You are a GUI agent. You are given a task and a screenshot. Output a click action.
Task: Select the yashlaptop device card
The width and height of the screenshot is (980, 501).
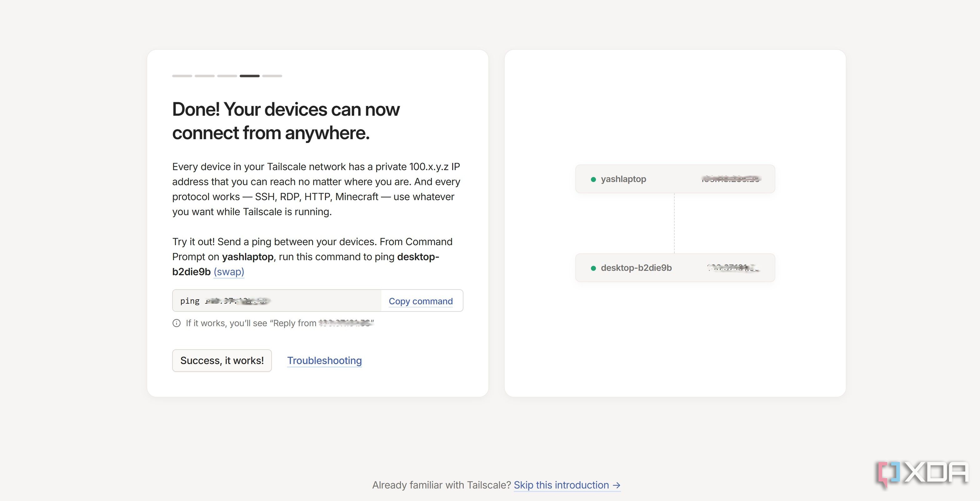click(675, 179)
